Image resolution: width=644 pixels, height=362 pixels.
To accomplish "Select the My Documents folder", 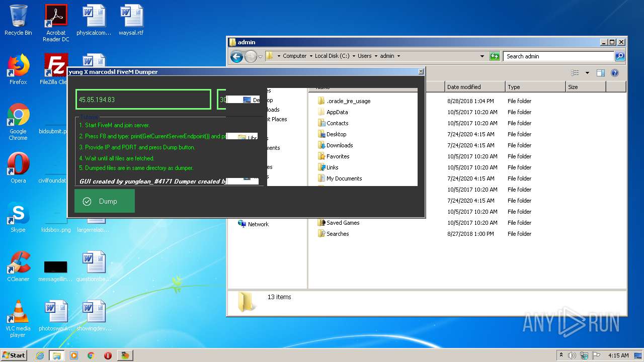I will coord(340,178).
